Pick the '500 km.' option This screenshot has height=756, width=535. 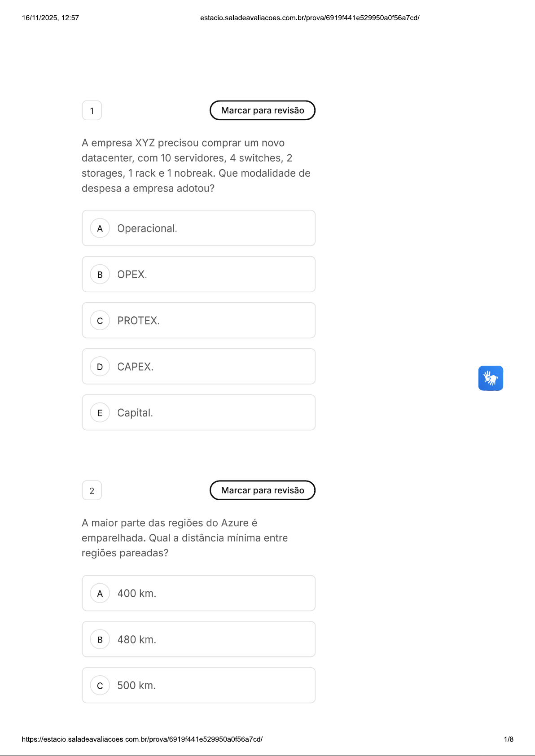point(198,686)
